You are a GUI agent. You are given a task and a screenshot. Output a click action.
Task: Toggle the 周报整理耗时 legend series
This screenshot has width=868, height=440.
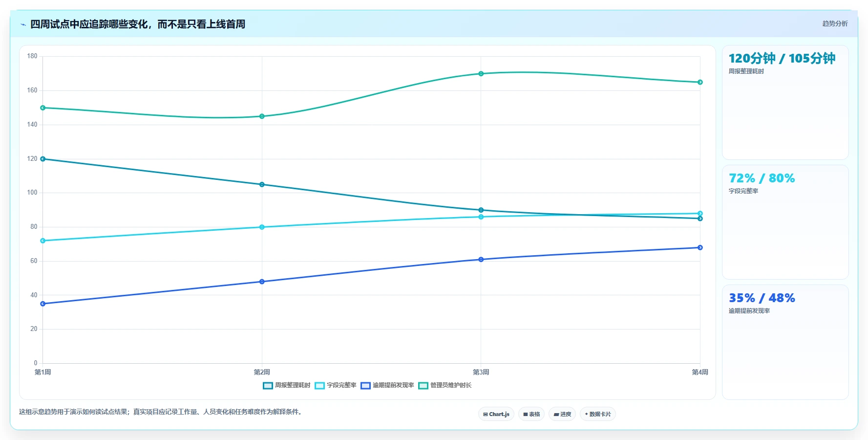pyautogui.click(x=287, y=385)
